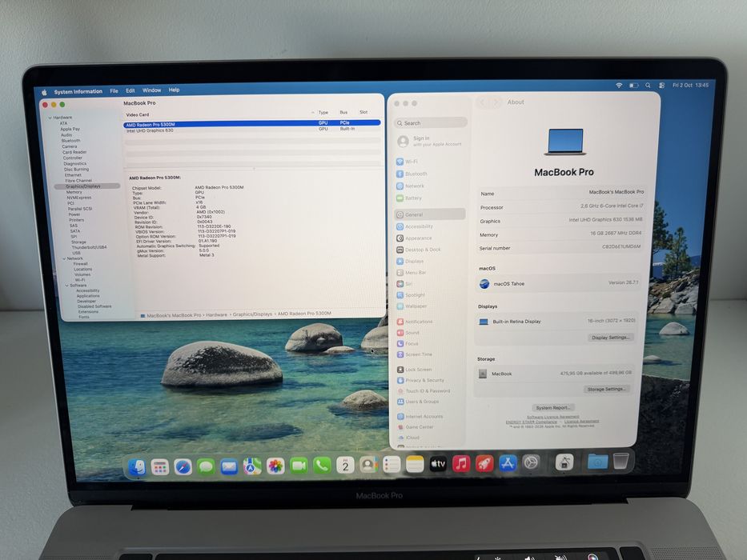The height and width of the screenshot is (560, 747).
Task: Open the Apple menu
Action: (44, 92)
